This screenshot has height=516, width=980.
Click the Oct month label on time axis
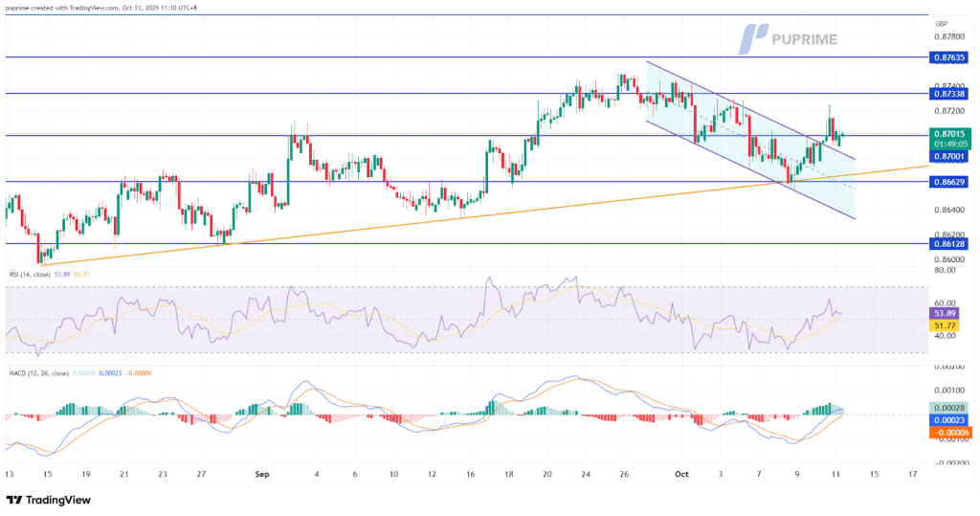(681, 474)
